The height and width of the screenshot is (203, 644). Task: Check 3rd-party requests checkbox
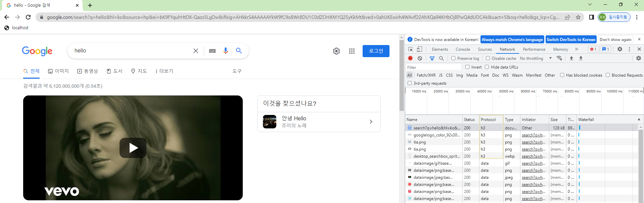click(x=410, y=83)
